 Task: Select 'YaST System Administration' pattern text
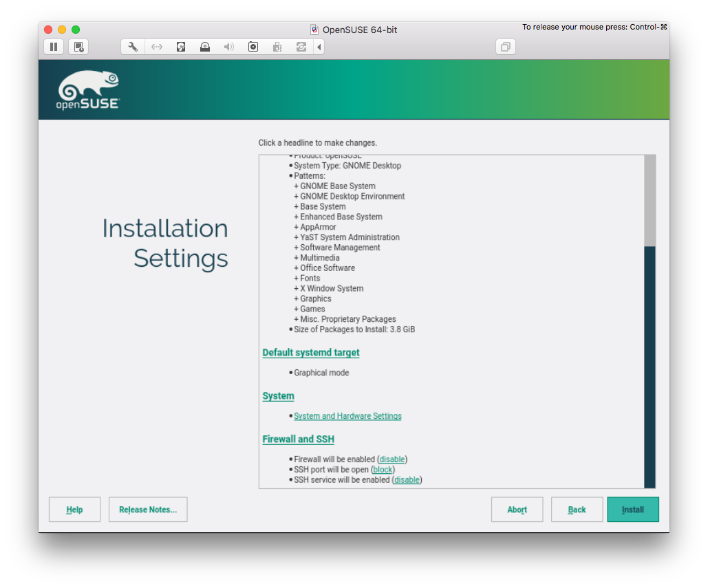pos(350,237)
